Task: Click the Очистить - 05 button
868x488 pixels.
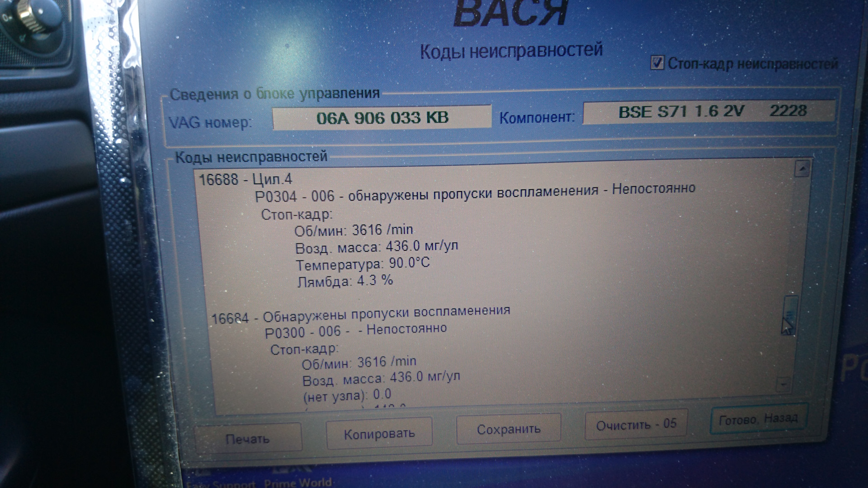Action: pos(636,424)
